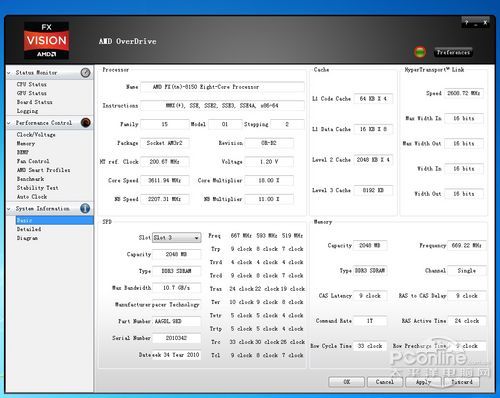Open CPU Status under Status Monitor
Screen dimensions: 500x398
(32, 84)
